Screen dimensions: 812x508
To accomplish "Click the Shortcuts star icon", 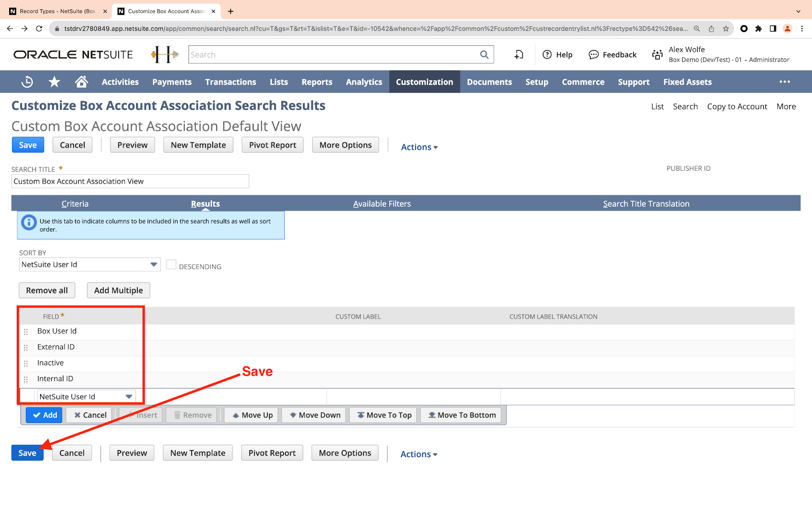I will pos(54,82).
